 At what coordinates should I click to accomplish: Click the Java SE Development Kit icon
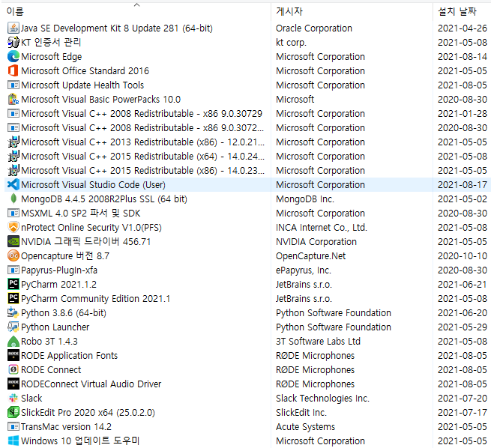[x=13, y=28]
